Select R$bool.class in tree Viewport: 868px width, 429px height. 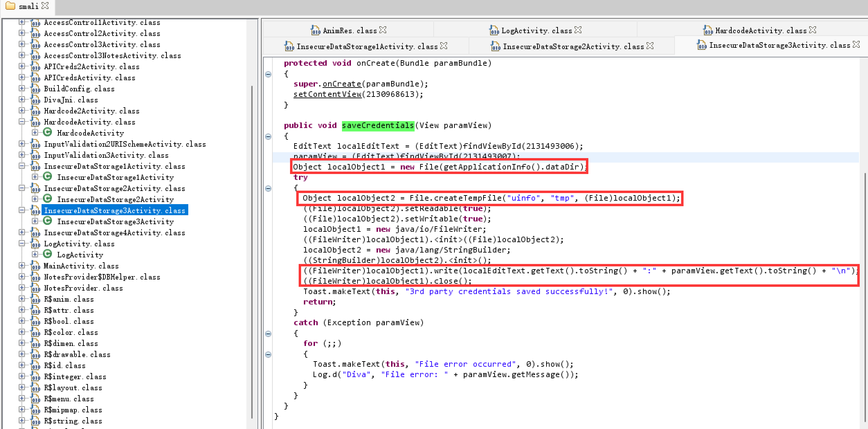tap(69, 321)
